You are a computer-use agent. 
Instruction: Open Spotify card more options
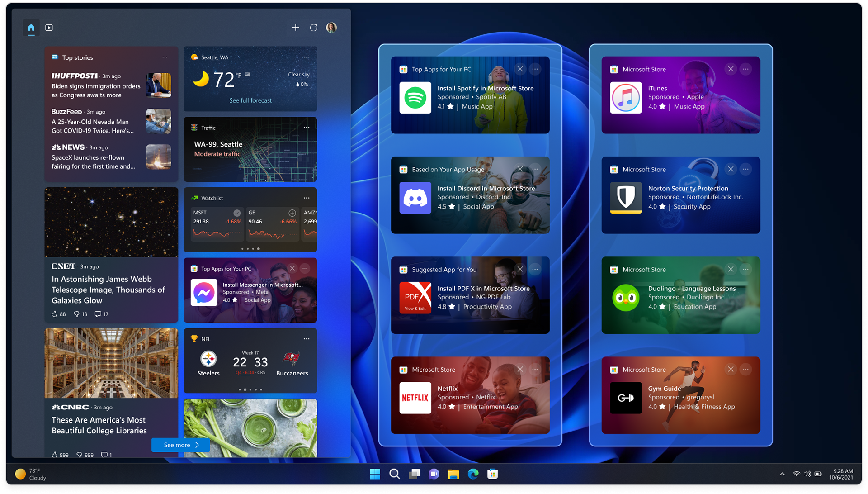(535, 69)
